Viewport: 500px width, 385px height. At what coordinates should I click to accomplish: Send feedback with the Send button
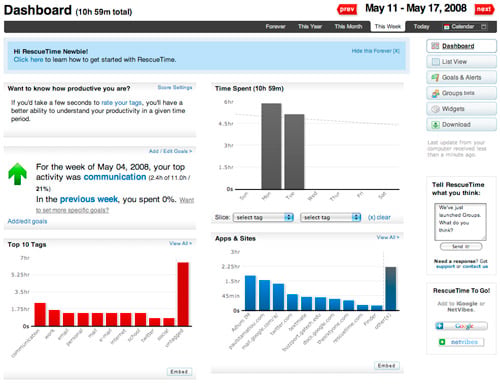click(x=461, y=246)
